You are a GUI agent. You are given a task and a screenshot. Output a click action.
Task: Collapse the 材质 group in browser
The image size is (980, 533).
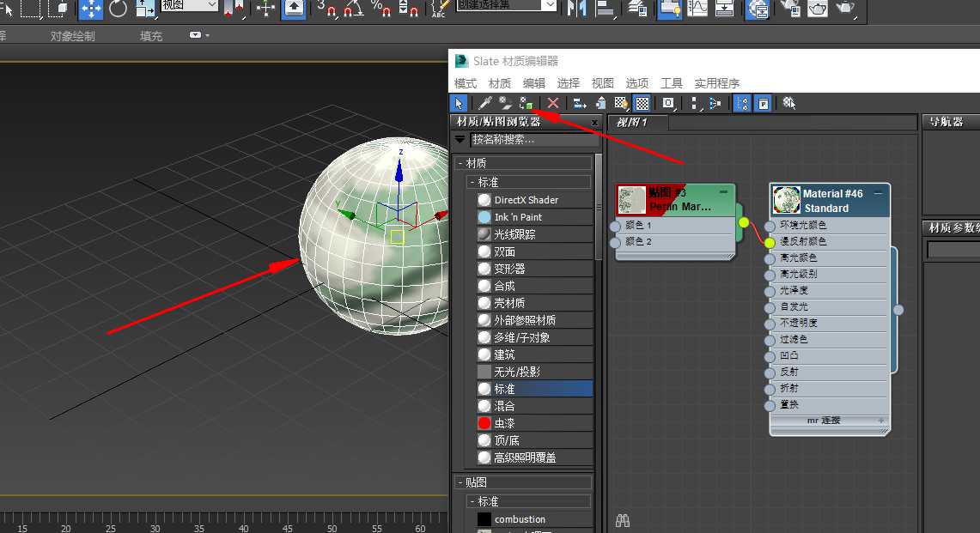pyautogui.click(x=460, y=163)
